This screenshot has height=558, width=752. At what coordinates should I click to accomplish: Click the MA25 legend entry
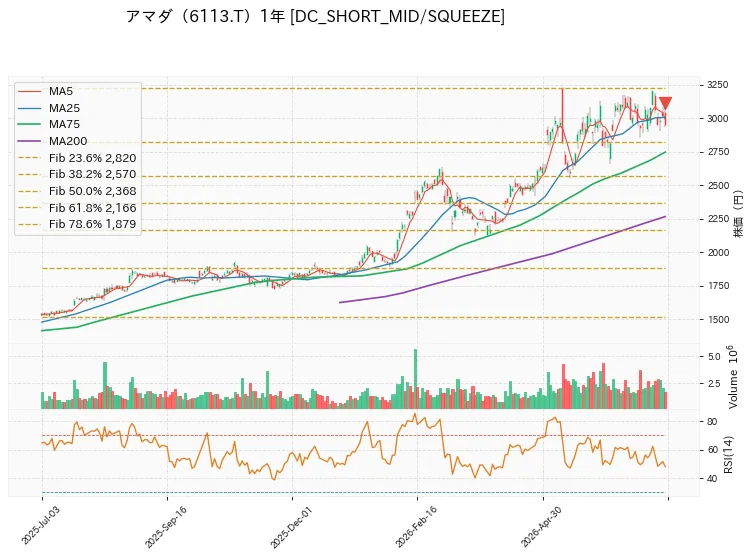click(49, 108)
